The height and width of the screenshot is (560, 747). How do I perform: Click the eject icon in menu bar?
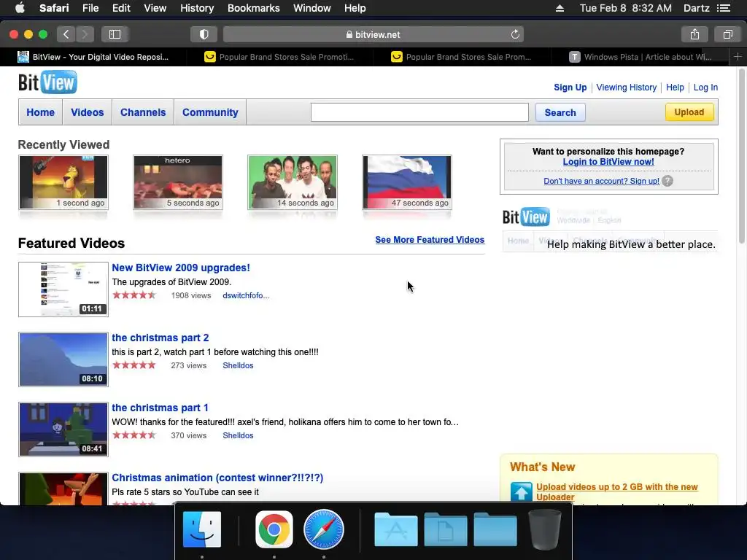pyautogui.click(x=560, y=8)
